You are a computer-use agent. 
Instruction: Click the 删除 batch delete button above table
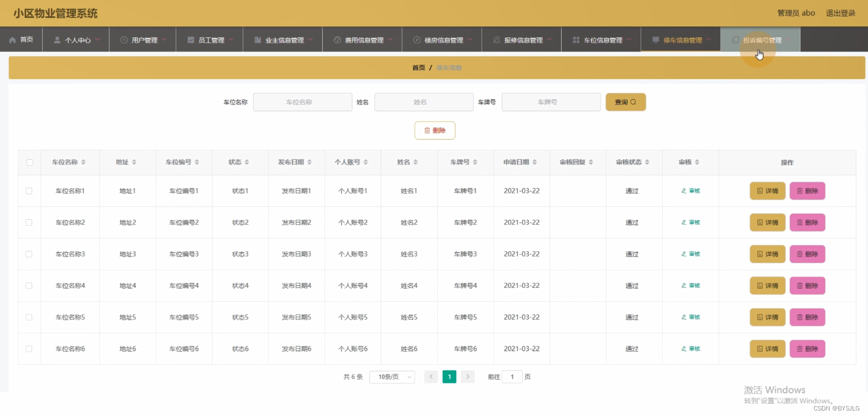tap(435, 131)
